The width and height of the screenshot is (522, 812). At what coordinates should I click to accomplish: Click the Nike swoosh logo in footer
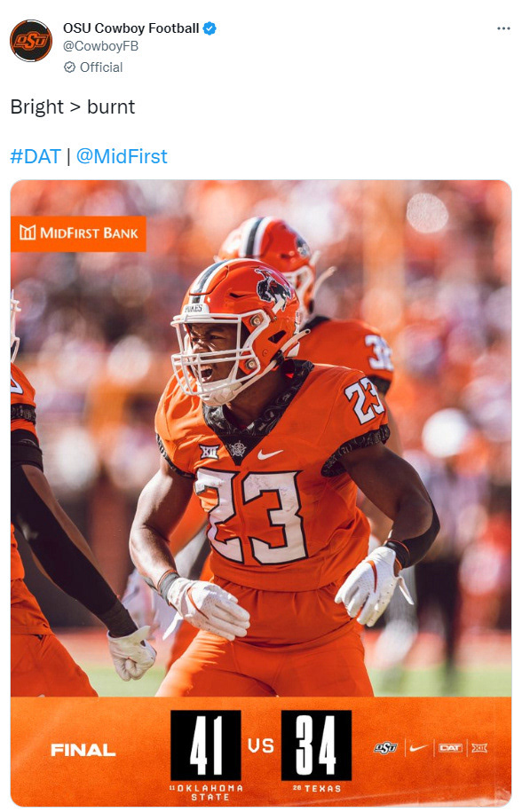(x=418, y=748)
